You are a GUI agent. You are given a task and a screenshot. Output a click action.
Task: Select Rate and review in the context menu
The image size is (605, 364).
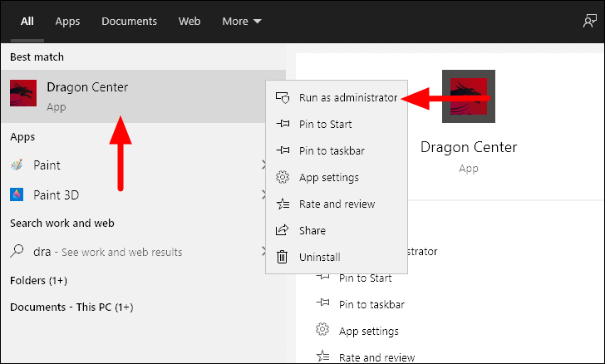(337, 204)
